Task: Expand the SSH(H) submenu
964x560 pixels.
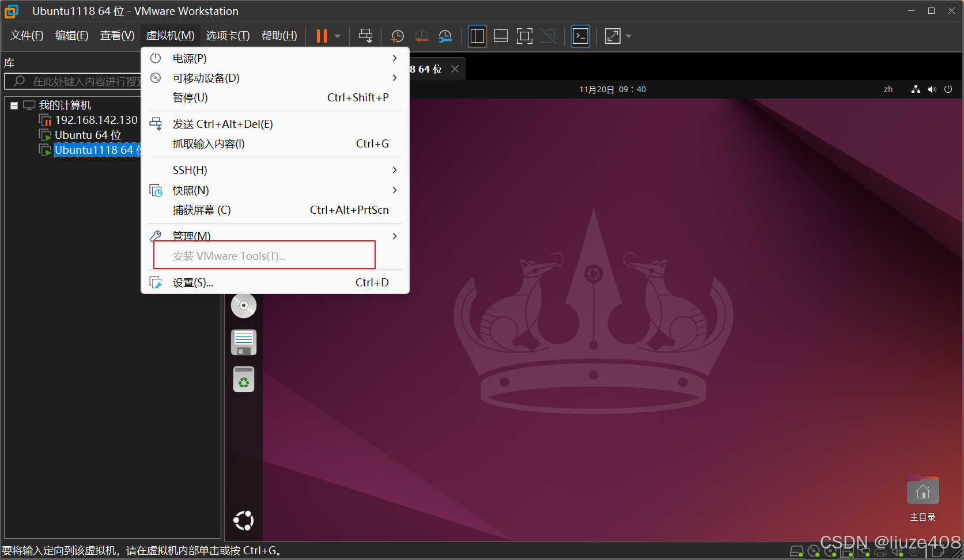Action: [275, 170]
